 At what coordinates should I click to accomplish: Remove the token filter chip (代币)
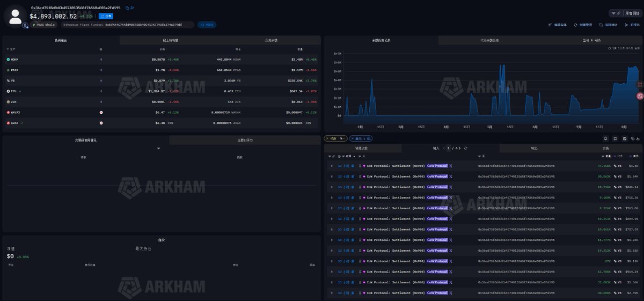click(x=327, y=138)
